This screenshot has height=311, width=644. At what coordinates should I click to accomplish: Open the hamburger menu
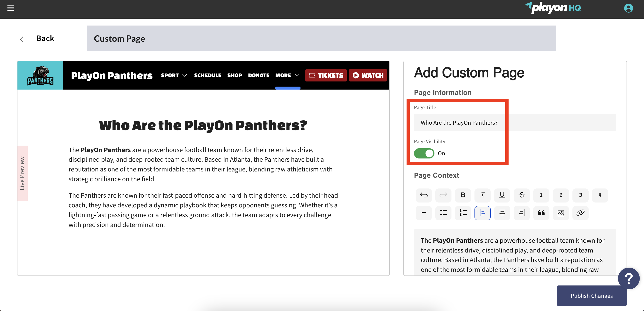[x=10, y=8]
